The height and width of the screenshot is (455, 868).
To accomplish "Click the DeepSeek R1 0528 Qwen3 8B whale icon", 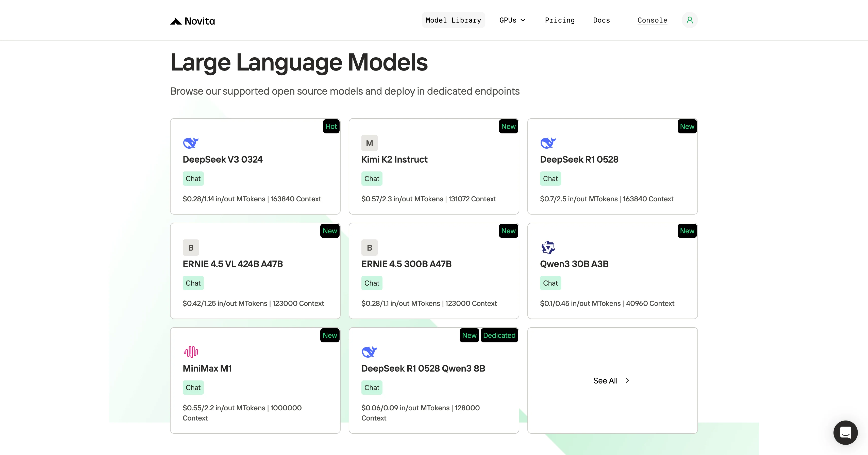I will click(369, 352).
